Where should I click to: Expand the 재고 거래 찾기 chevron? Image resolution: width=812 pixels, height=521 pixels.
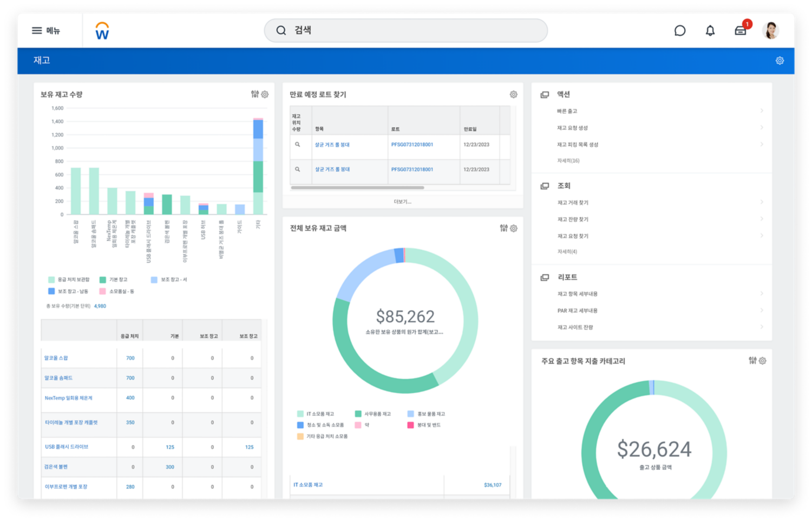[762, 202]
